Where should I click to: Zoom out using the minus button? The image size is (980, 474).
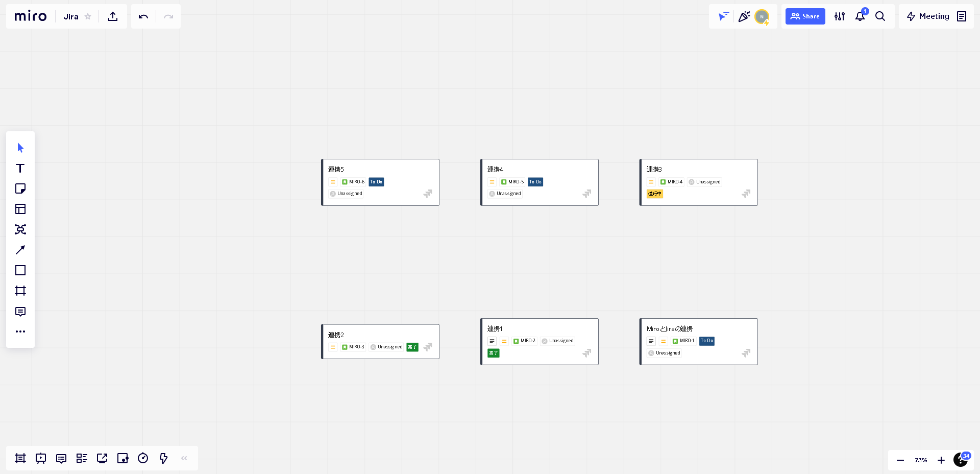[x=900, y=460]
